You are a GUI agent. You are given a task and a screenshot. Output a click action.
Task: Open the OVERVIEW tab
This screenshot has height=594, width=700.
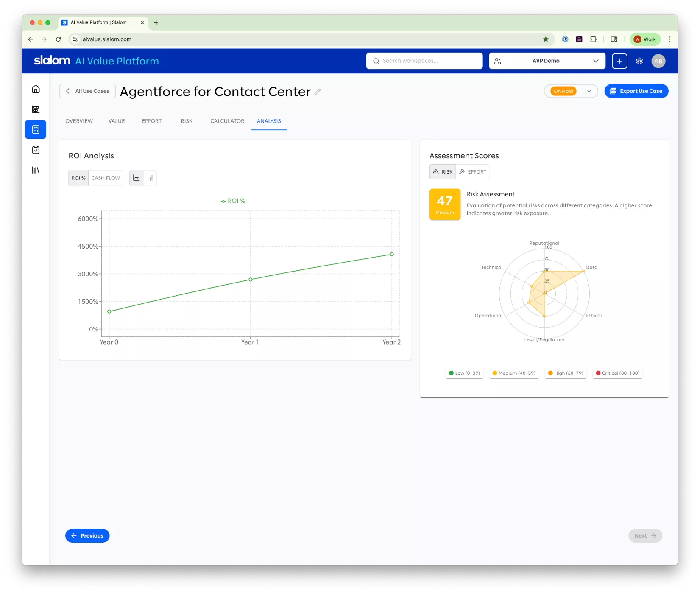click(79, 121)
